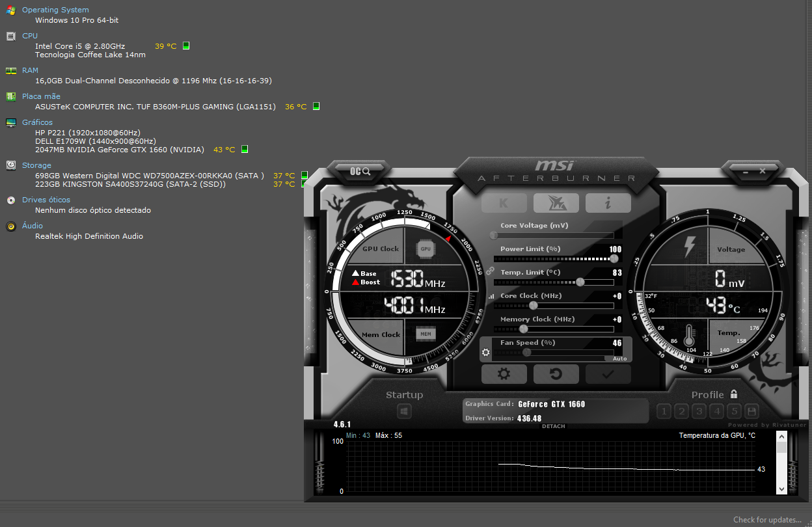Click the CPU 39 °C temperature indicator icon
This screenshot has width=812, height=527.
tap(186, 46)
